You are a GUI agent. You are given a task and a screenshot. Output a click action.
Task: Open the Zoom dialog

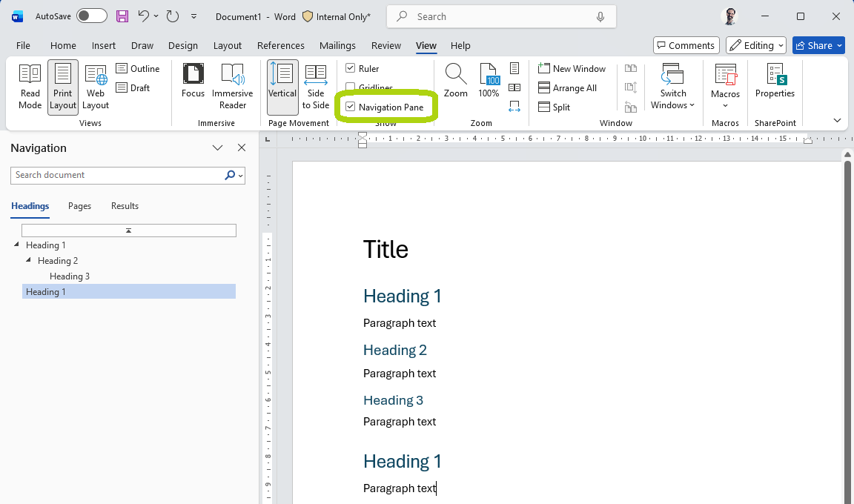point(455,81)
